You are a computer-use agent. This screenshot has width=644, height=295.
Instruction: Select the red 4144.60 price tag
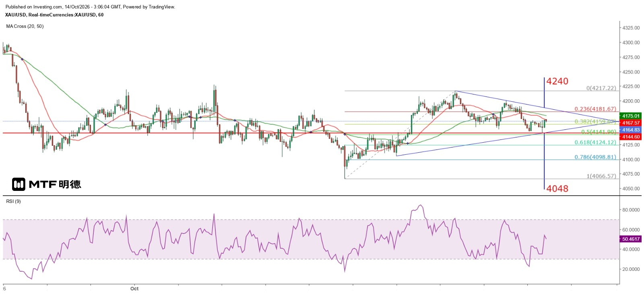point(631,137)
